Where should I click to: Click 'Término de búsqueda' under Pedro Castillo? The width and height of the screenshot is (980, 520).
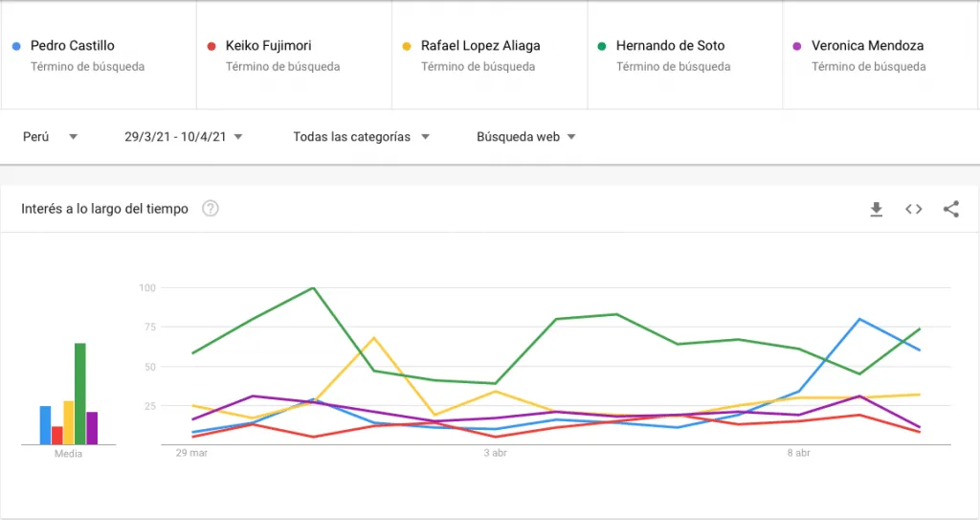[87, 66]
